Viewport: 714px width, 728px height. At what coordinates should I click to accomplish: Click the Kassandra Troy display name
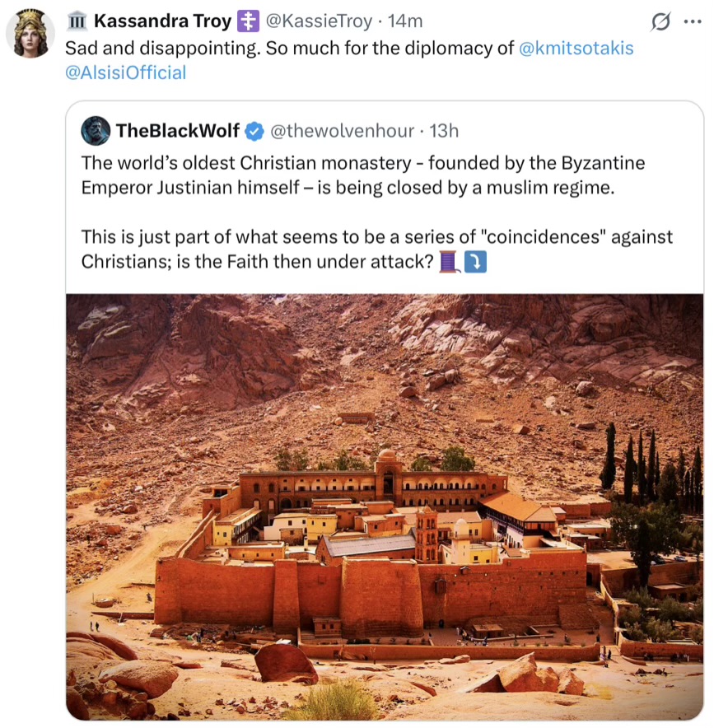click(162, 21)
